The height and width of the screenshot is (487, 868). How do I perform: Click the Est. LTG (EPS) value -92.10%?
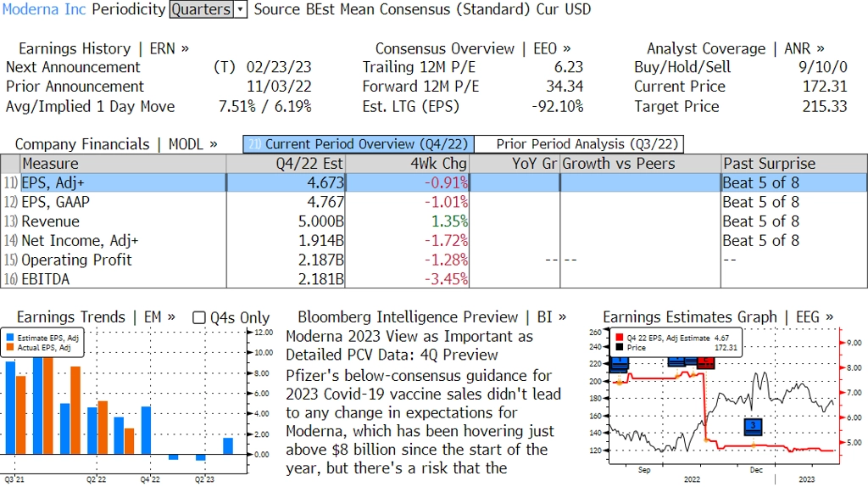[558, 106]
